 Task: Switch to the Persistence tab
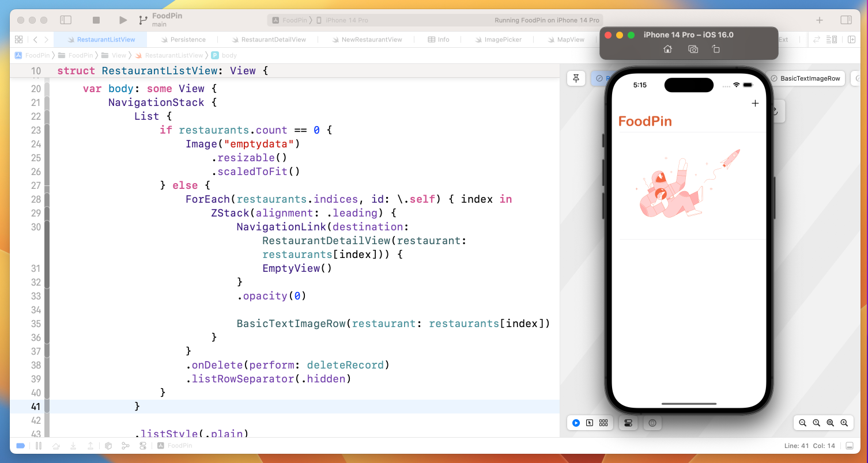click(187, 40)
